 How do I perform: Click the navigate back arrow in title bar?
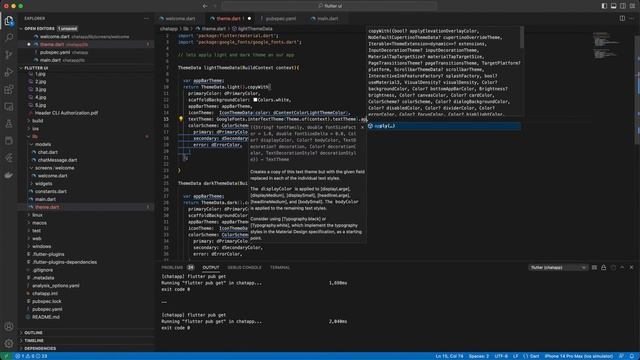tap(205, 6)
